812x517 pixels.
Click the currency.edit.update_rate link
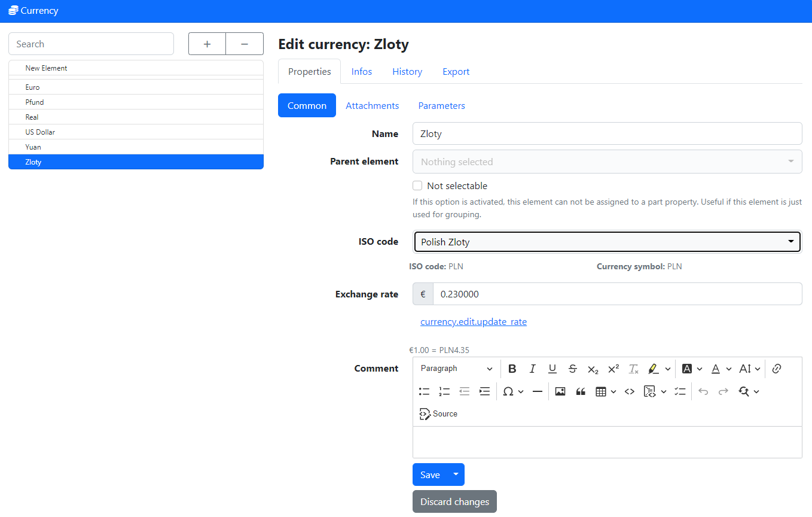473,322
